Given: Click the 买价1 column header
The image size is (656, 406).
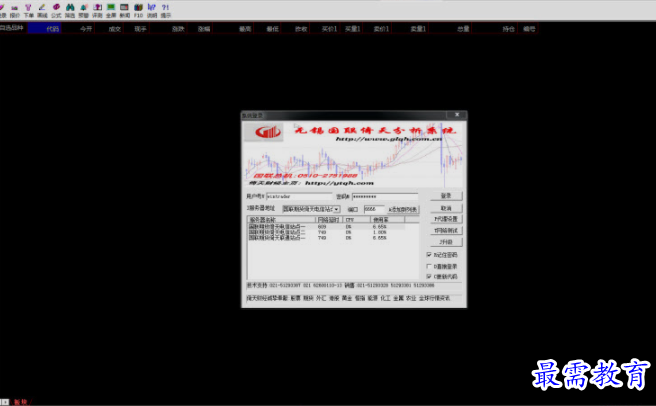Looking at the screenshot, I should 325,28.
